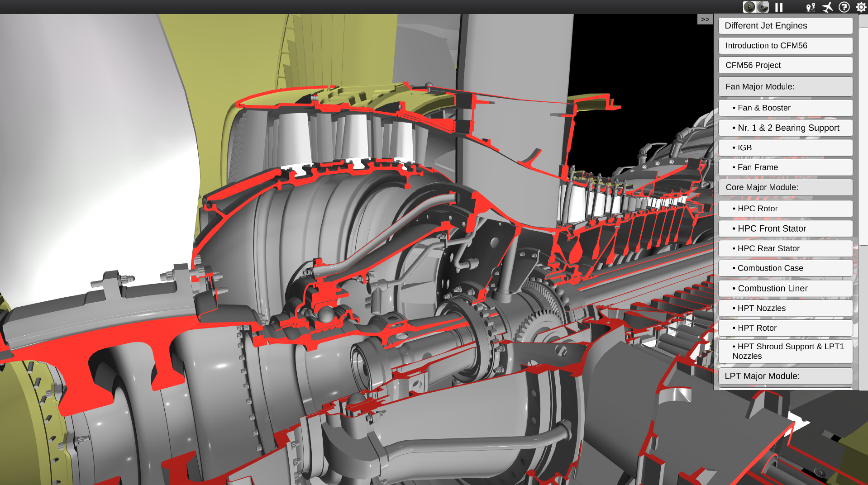This screenshot has width=868, height=485.
Task: Select the cutaway engine view thumbnail
Action: 762,7
